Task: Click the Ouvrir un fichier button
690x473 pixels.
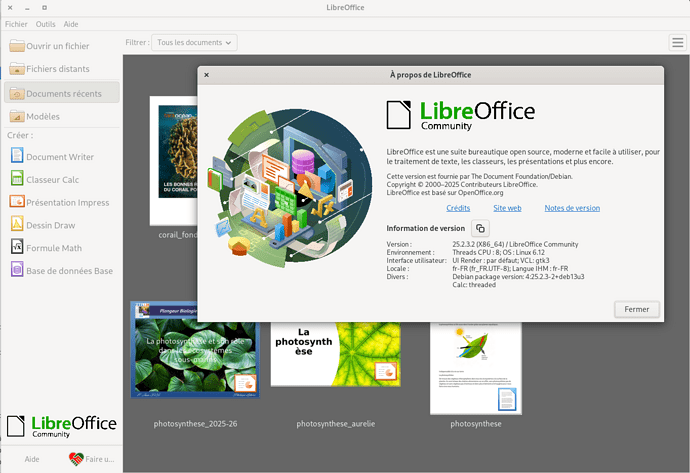Action: [60, 46]
